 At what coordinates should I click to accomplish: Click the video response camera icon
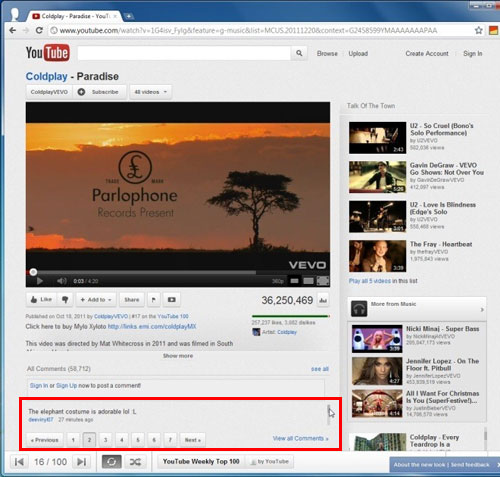tap(171, 300)
